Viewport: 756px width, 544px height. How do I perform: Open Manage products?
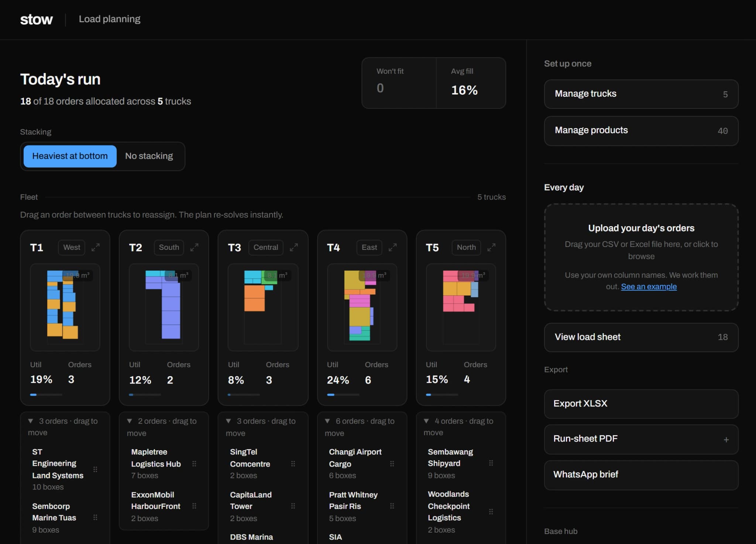[x=641, y=131]
